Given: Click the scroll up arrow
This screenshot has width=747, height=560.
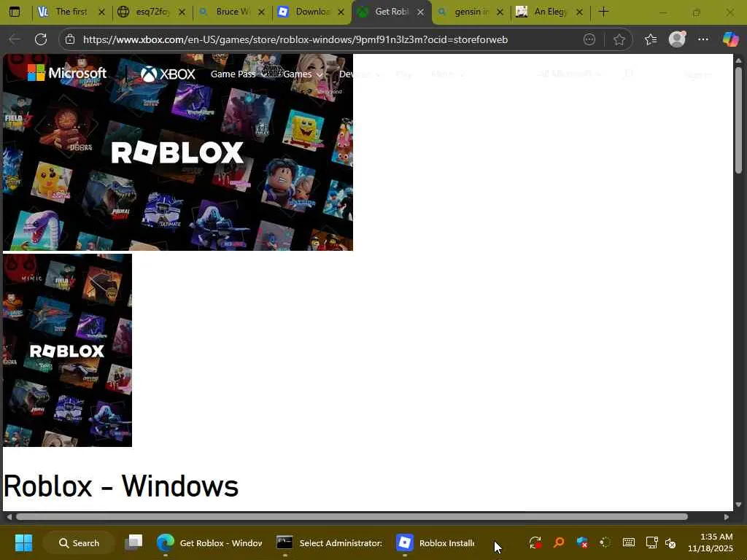Looking at the screenshot, I should click(x=738, y=60).
